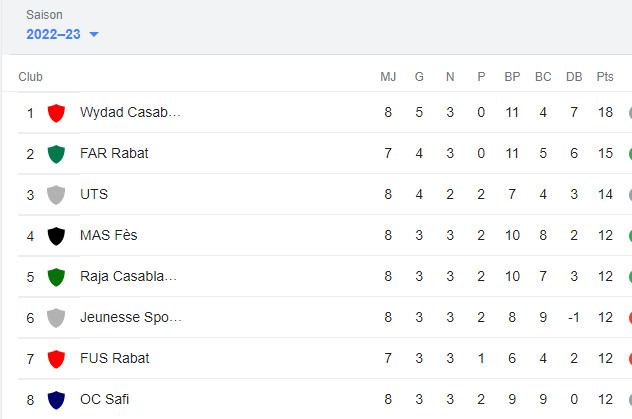Click the black MAS Fès shield icon
The image size is (632, 419).
click(x=56, y=236)
